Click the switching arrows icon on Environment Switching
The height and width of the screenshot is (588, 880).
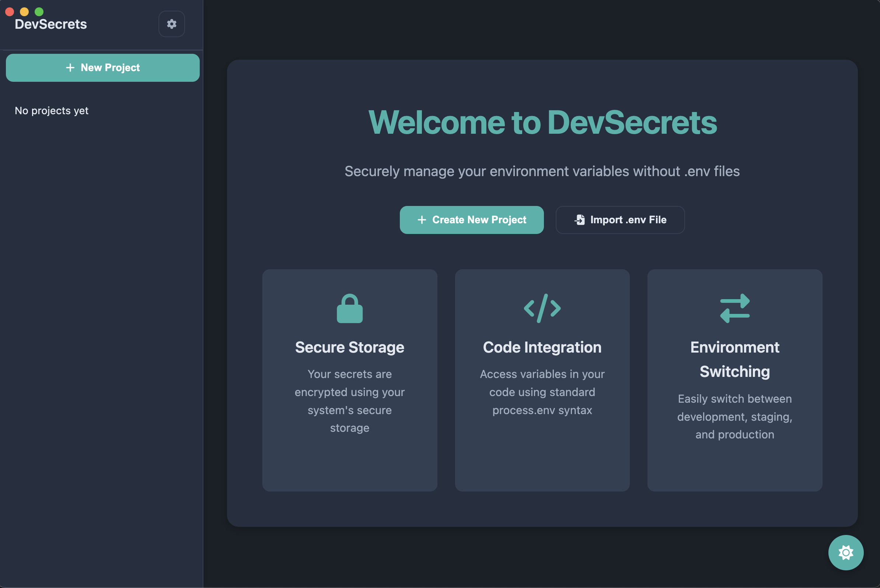pos(734,308)
